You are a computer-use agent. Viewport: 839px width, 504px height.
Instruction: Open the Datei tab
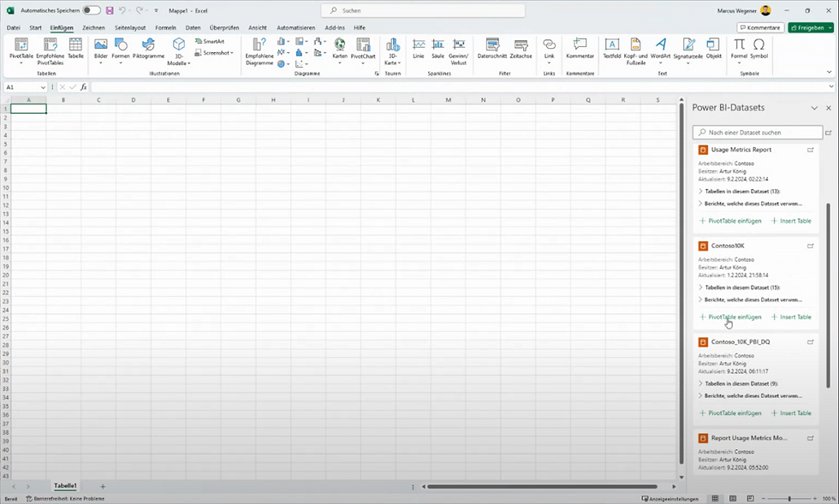point(14,27)
